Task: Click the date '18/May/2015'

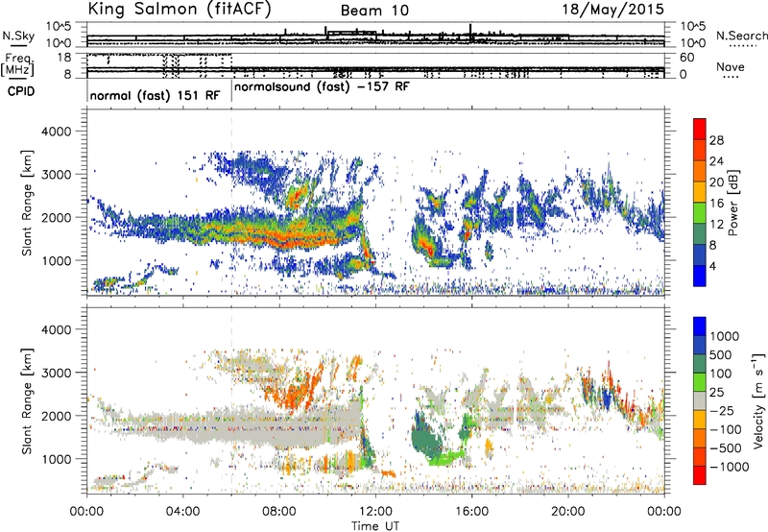Action: click(x=612, y=10)
